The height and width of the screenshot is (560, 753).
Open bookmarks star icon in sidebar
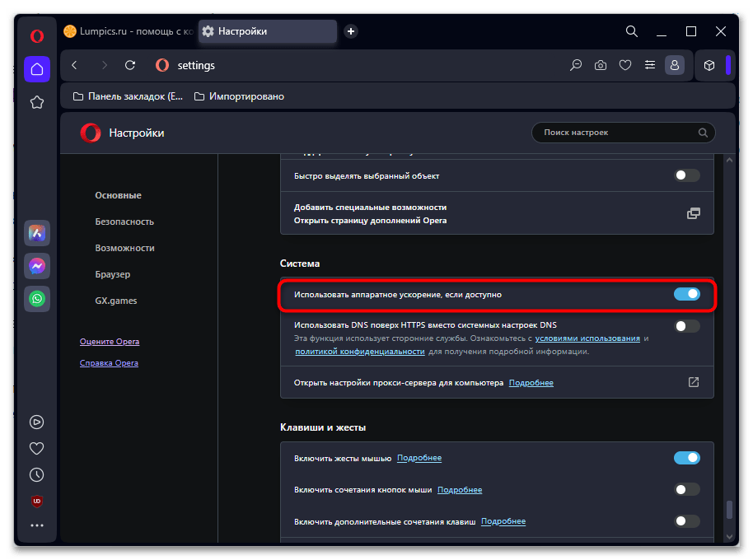(x=37, y=102)
